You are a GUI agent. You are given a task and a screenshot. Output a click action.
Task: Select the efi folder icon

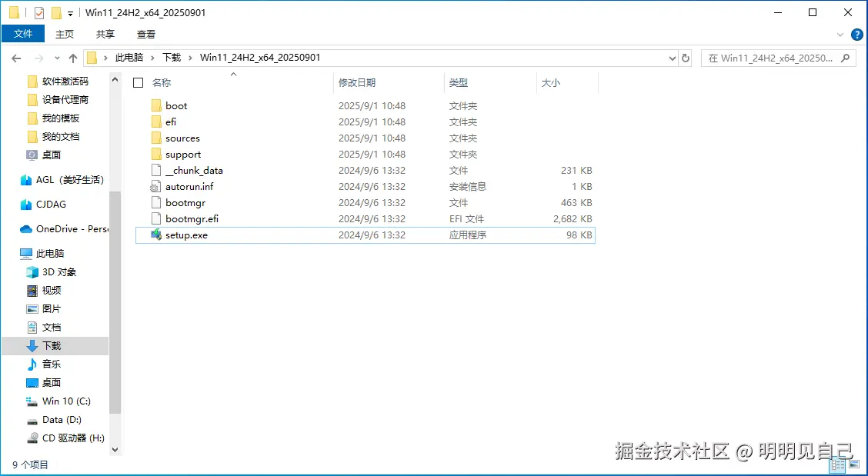[x=156, y=121]
